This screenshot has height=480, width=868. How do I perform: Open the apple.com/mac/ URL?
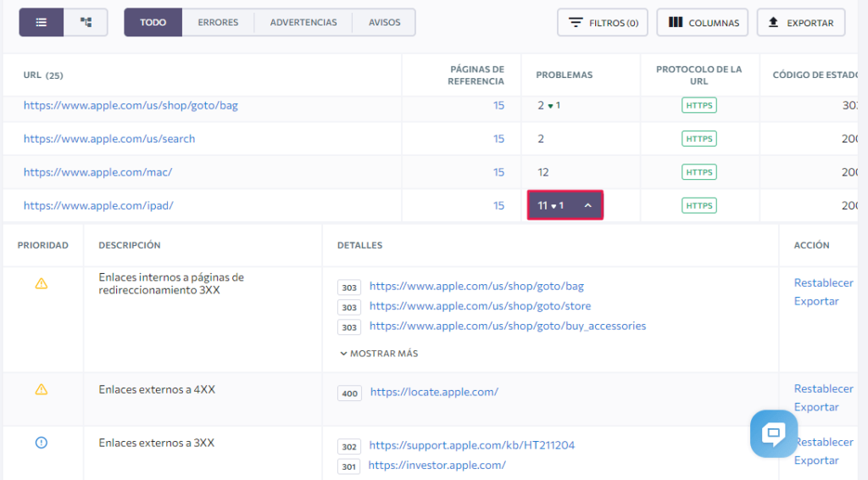[x=98, y=172]
